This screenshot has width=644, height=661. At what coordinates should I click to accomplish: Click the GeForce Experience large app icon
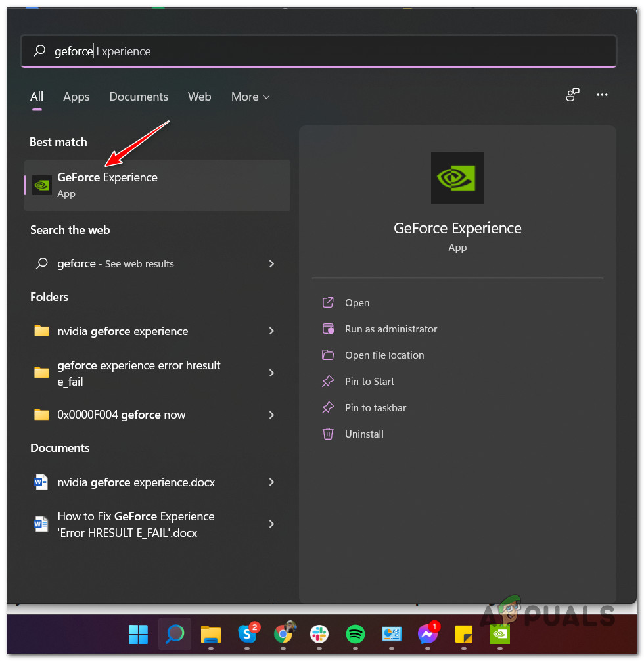[457, 178]
